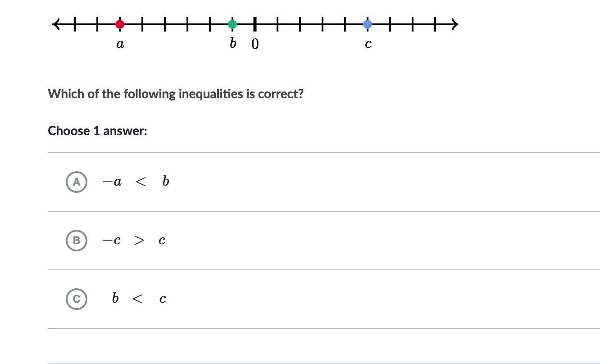
Task: Click the left arrowhead of the number line
Action: pyautogui.click(x=56, y=24)
